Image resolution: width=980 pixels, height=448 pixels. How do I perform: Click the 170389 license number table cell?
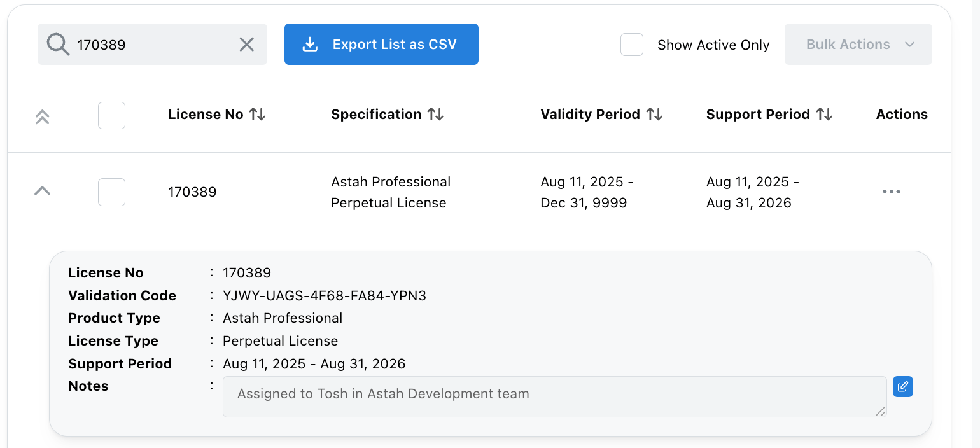point(192,192)
